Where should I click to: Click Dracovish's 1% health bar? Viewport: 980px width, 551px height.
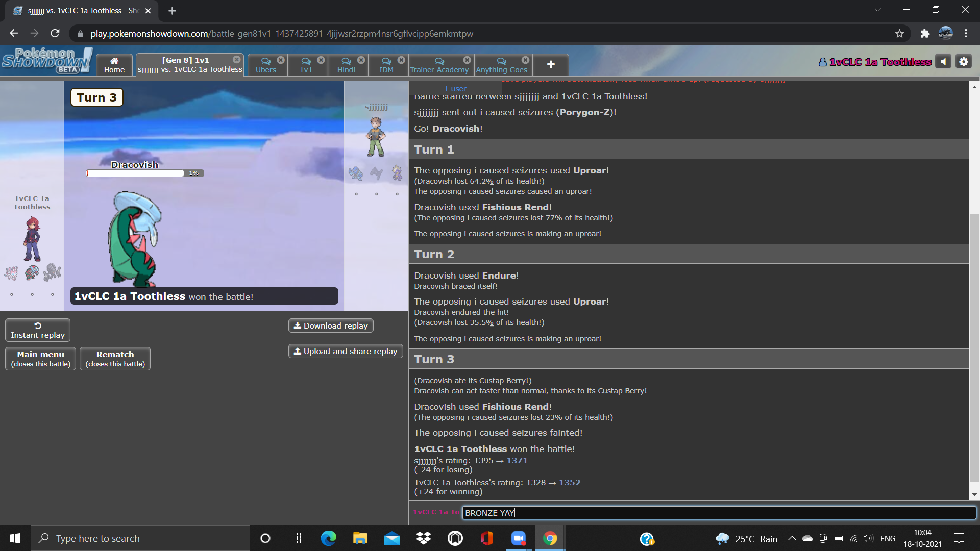(x=145, y=173)
